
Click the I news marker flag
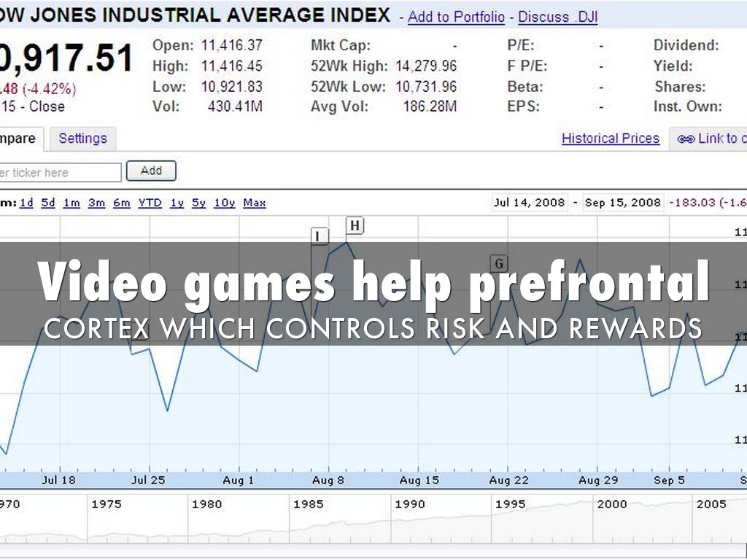tap(320, 236)
